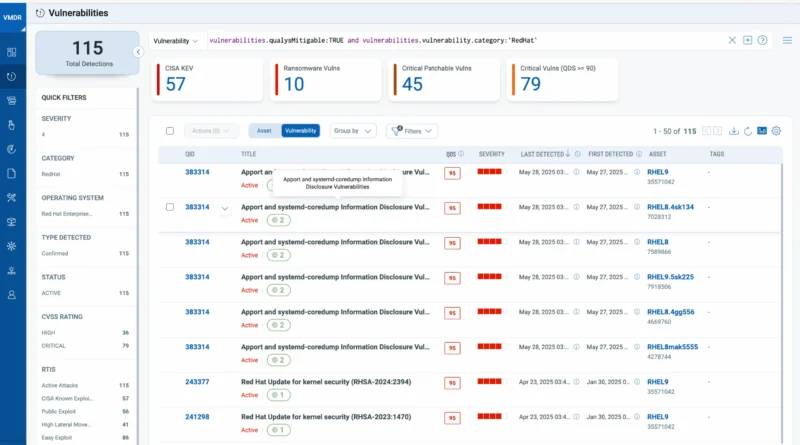Open the CISA KEV 57 card

[x=207, y=79]
